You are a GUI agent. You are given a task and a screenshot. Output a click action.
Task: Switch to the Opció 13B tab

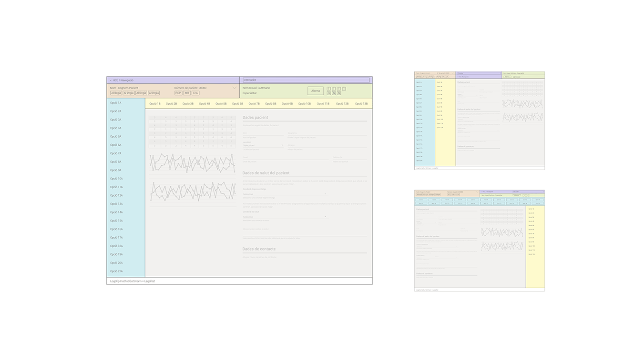click(361, 104)
